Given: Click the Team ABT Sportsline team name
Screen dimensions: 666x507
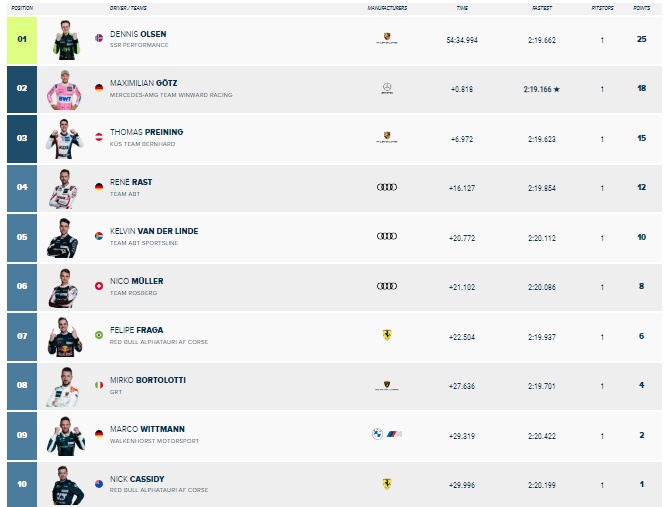Looking at the screenshot, I should click(144, 243).
